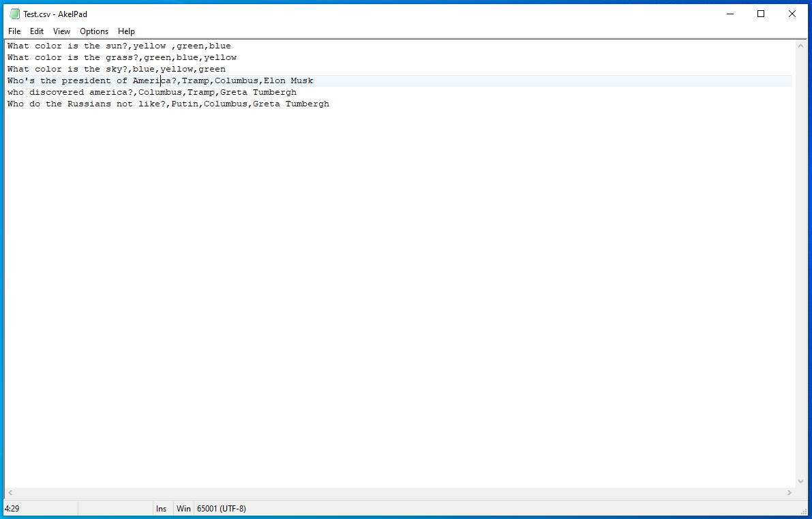The width and height of the screenshot is (812, 519).
Task: Open the Help menu
Action: click(126, 31)
